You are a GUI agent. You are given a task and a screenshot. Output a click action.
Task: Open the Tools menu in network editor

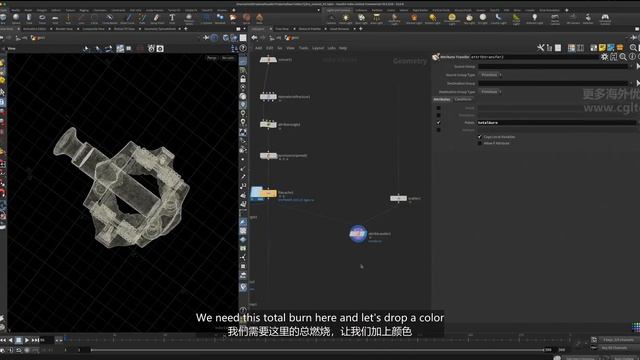(x=303, y=48)
